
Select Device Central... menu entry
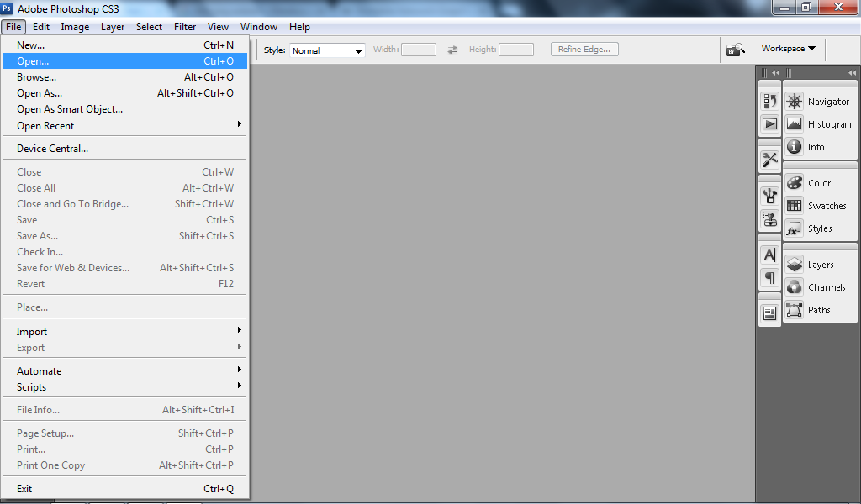(125, 149)
